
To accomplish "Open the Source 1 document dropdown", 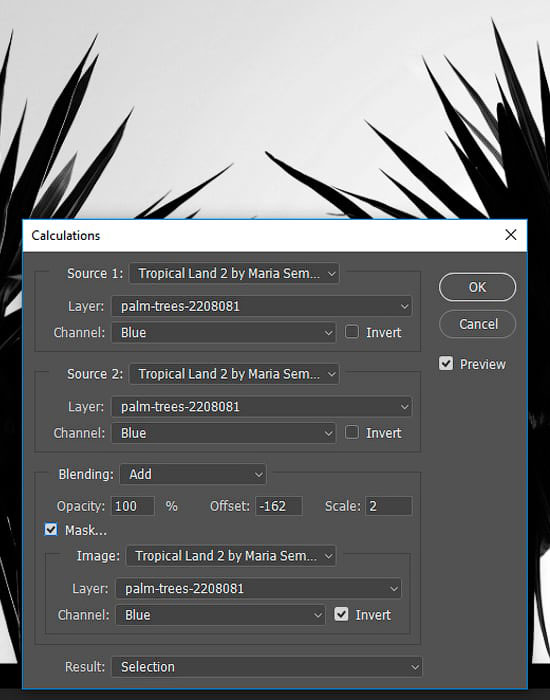I will point(234,274).
